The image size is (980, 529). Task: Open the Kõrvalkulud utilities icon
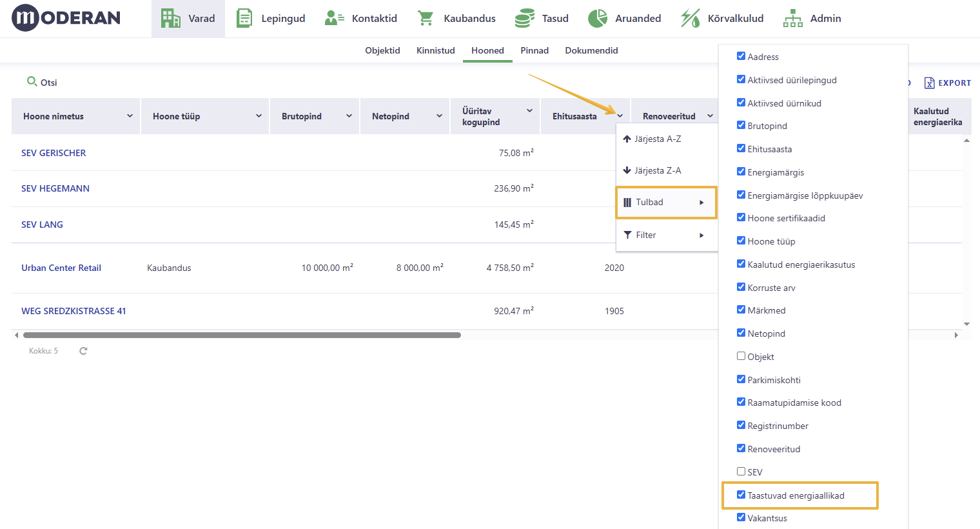(691, 18)
